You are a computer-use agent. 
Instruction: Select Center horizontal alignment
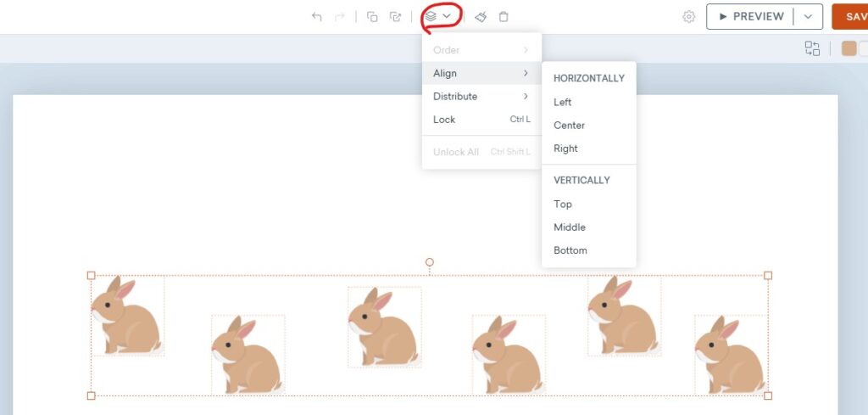[569, 126]
